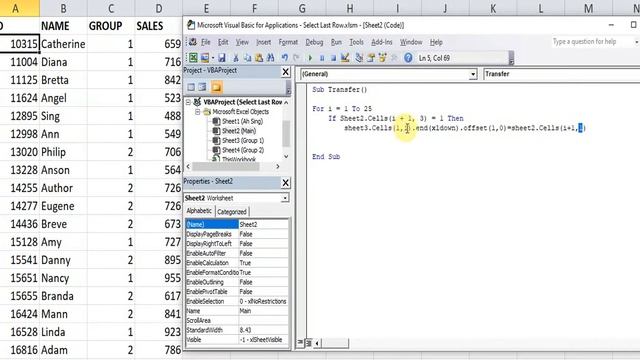Click the Undo arrow icon

pos(284,58)
